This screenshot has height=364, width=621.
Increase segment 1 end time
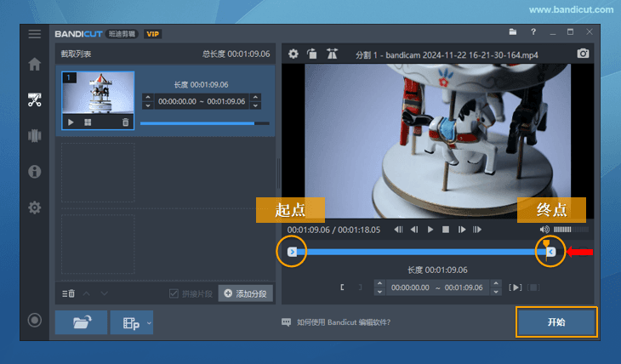pyautogui.click(x=255, y=97)
